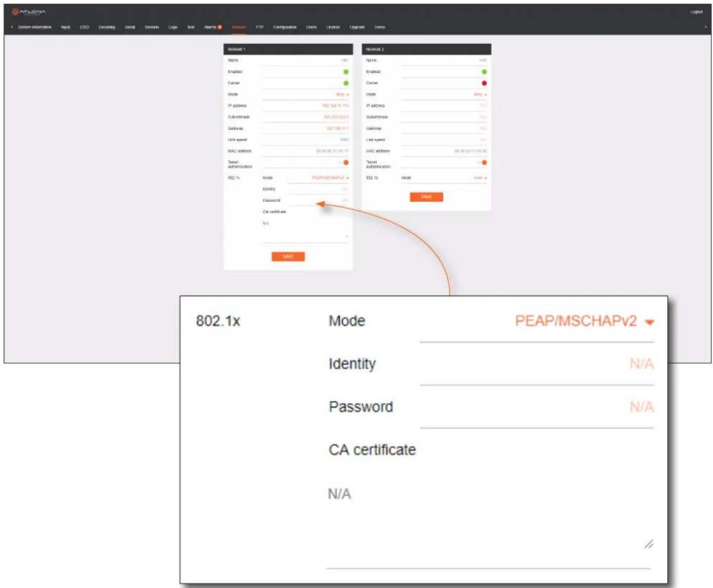The image size is (713, 588).
Task: Toggle Telnet authentication in Network 1
Action: point(344,162)
